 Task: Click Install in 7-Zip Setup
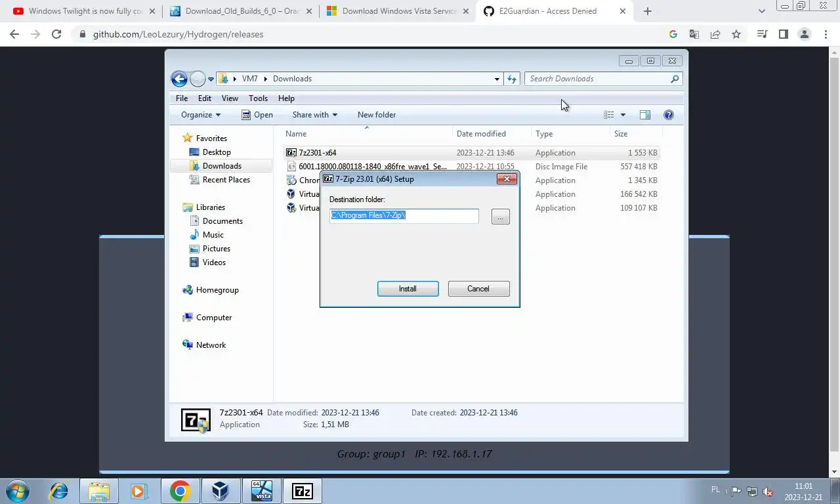tap(408, 289)
